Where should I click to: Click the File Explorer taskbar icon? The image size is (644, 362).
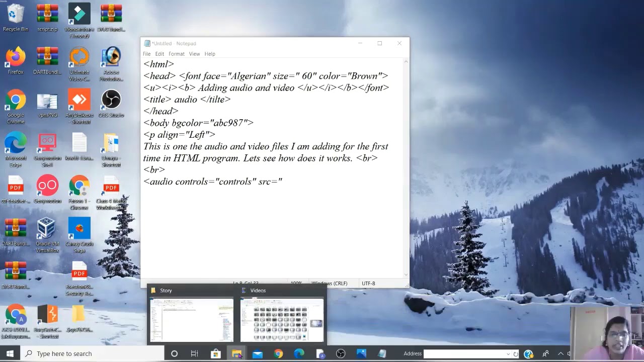pos(236,353)
